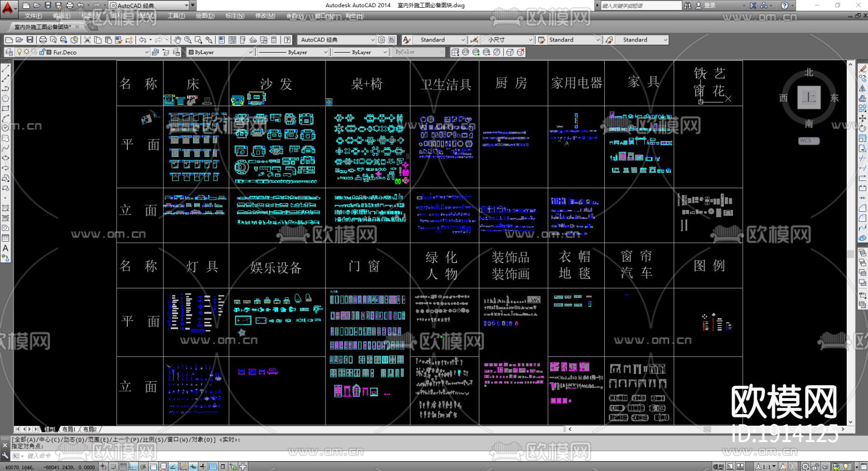Click the ViewCube 上 top face
868x471 pixels.
pos(809,97)
